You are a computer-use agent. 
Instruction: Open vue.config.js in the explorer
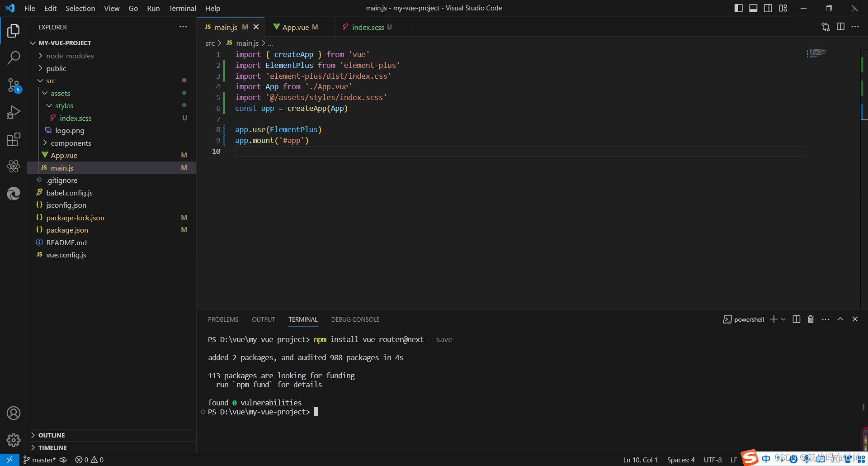tap(112, 255)
